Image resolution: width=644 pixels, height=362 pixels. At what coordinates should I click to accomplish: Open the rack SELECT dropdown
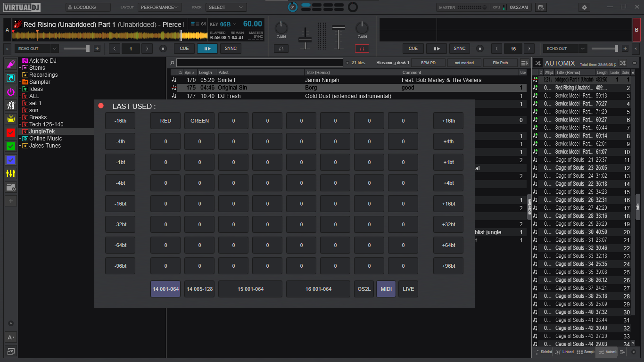coord(226,8)
